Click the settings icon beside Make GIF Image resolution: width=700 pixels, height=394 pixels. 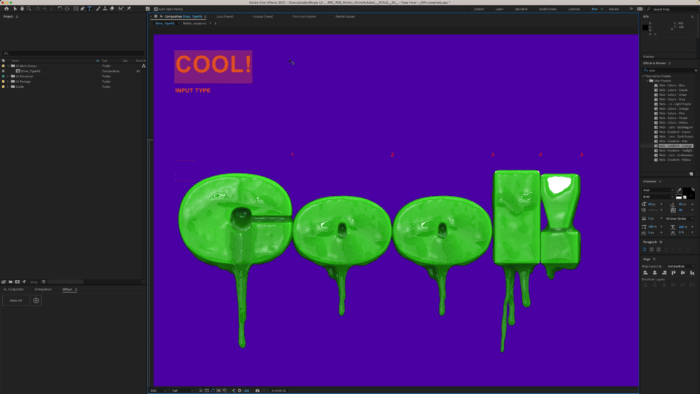tap(36, 300)
